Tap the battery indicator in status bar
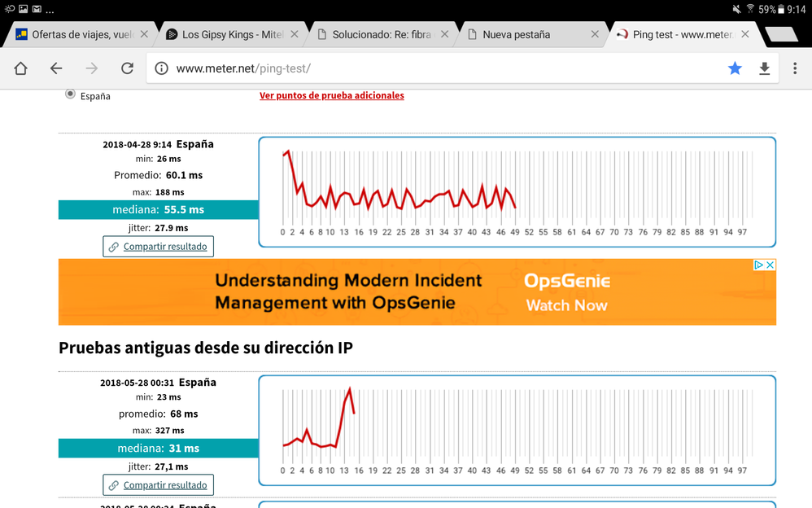 tap(765, 10)
